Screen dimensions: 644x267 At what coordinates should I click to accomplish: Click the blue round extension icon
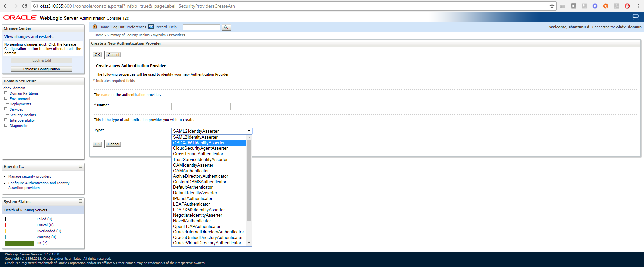(x=595, y=6)
